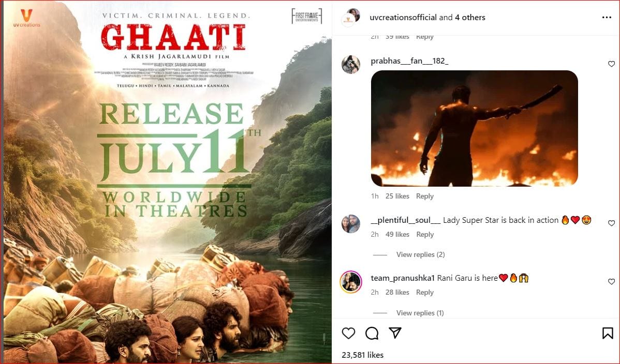
Task: Open the comment bubble icon
Action: (x=372, y=333)
